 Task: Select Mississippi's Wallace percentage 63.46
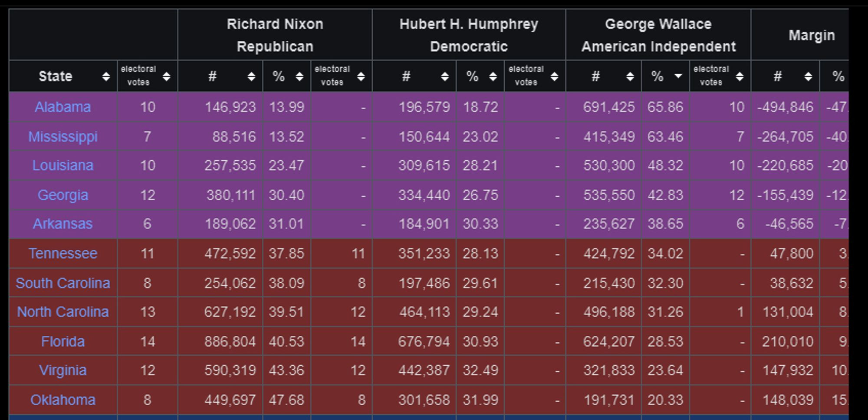[x=665, y=137]
